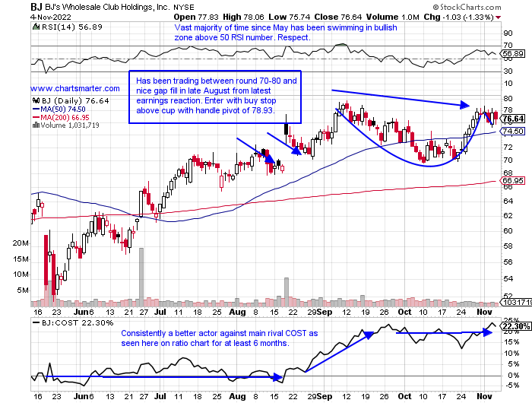Click the Oct label on ratio chart date axis
The width and height of the screenshot is (532, 403).
tap(404, 396)
